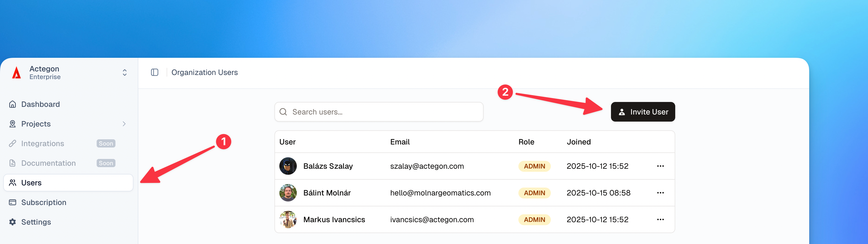Focus the Search users field
868x244 pixels.
pos(379,112)
